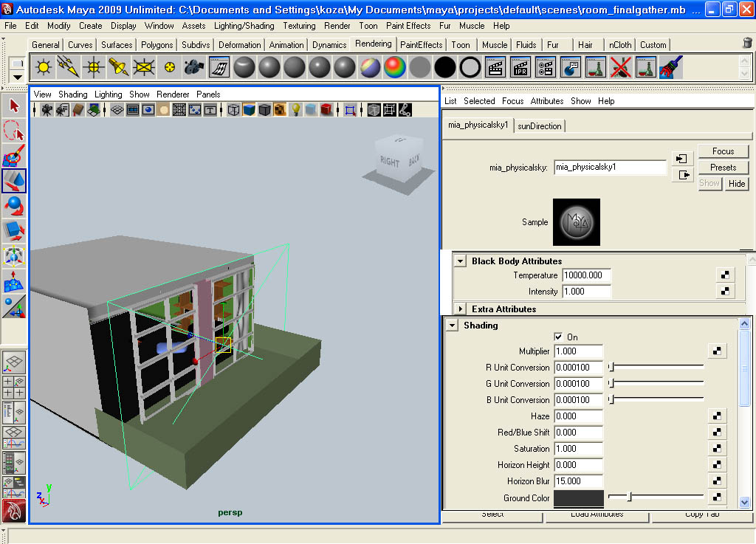Screen dimensions: 756x544
Task: Create a point light from the shelf
Action: pyautogui.click(x=94, y=67)
